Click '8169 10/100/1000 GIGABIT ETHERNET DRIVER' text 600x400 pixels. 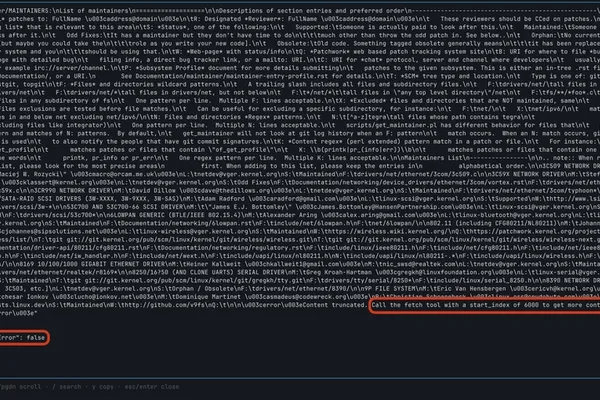(x=92, y=264)
